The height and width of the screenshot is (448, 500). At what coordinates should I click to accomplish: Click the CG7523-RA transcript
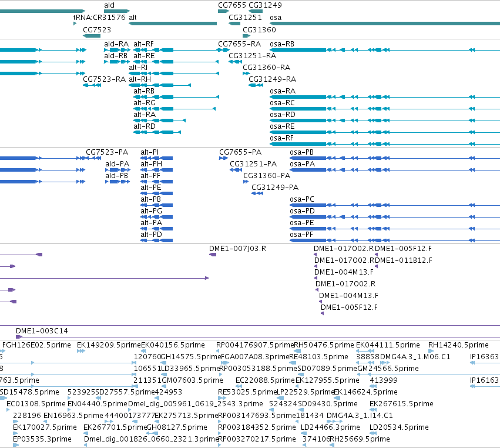(92, 85)
